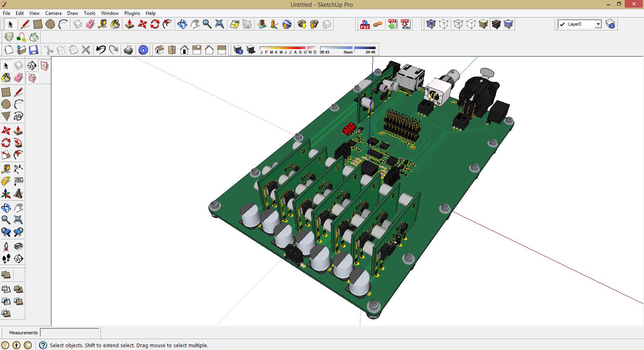Screen dimensions: 644x350
Task: Select the Dimension tool
Action: (x=19, y=169)
